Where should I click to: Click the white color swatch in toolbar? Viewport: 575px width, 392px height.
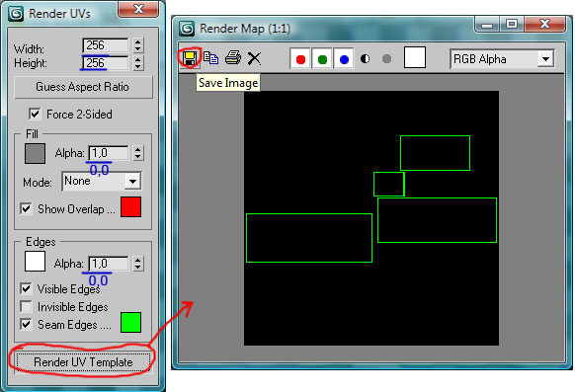[415, 57]
